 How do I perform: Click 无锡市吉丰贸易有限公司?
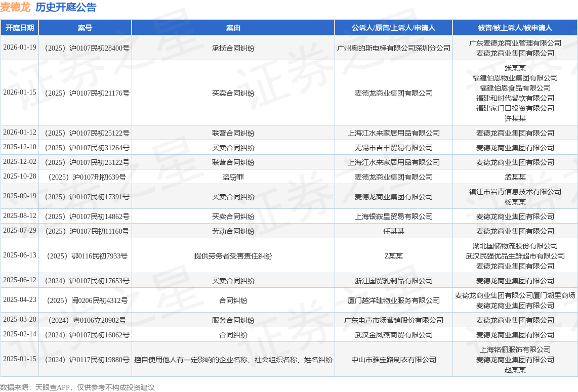[393, 147]
